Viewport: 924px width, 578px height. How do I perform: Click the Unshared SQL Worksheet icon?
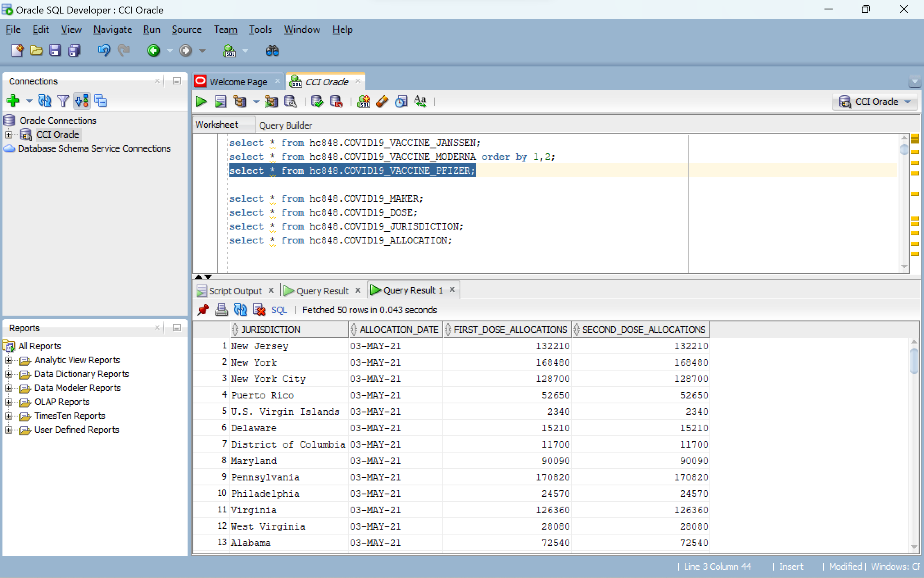[363, 101]
